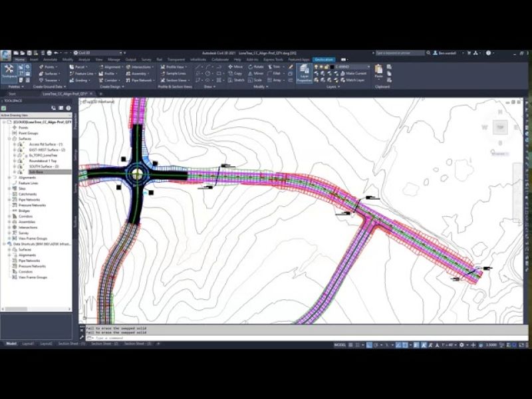Open Layer Properties manager
532x399 pixels.
point(305,73)
